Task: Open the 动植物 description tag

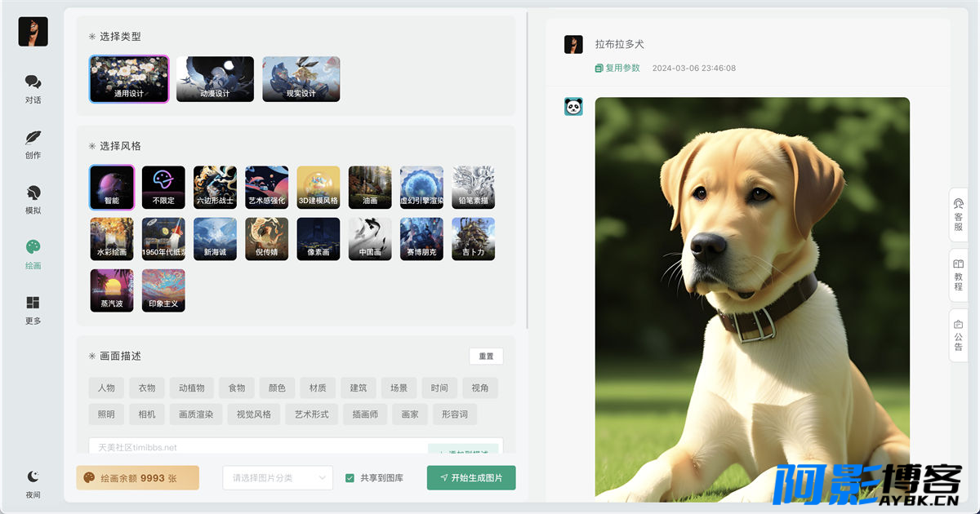Action: [192, 388]
